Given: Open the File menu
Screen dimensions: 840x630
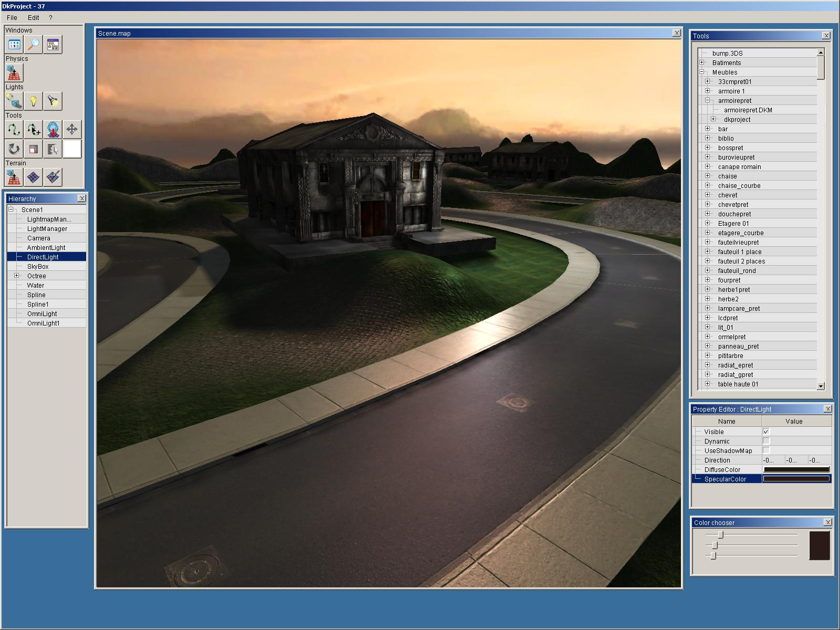Looking at the screenshot, I should 12,17.
